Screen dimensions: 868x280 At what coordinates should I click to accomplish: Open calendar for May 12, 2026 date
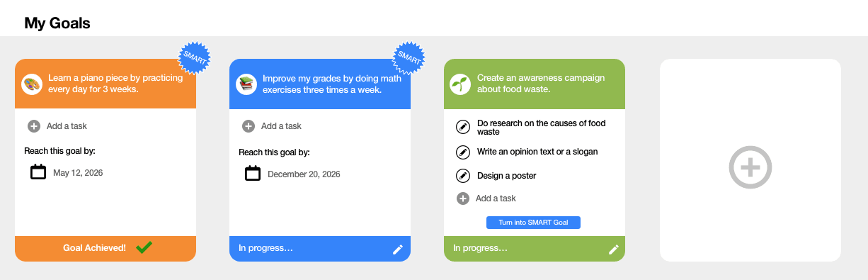tap(38, 172)
